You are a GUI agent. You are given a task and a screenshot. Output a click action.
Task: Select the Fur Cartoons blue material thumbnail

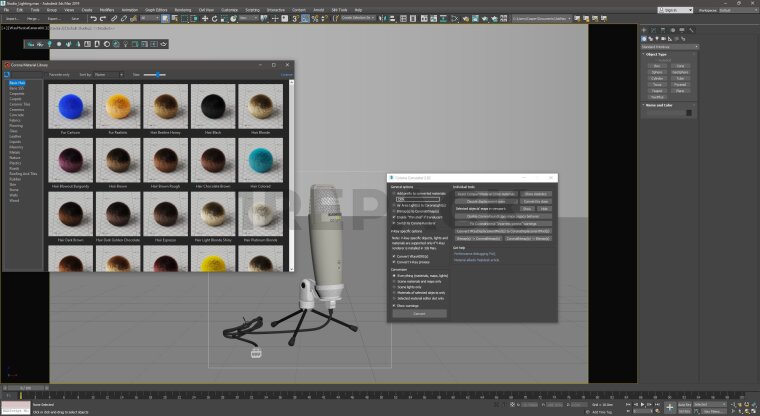coord(70,106)
